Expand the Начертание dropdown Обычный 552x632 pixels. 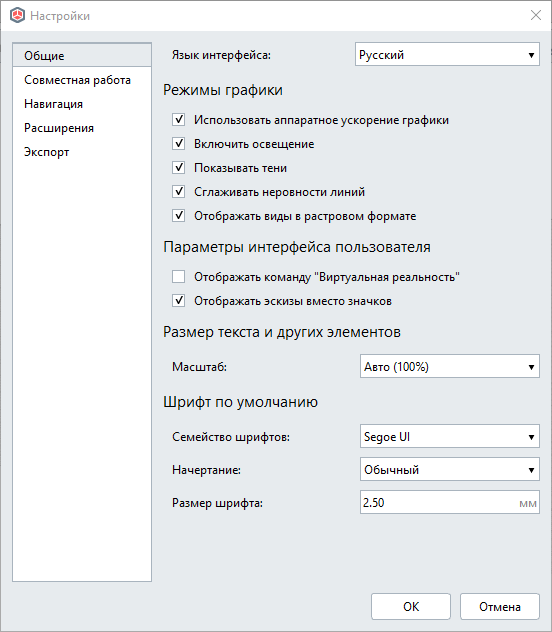coord(450,470)
